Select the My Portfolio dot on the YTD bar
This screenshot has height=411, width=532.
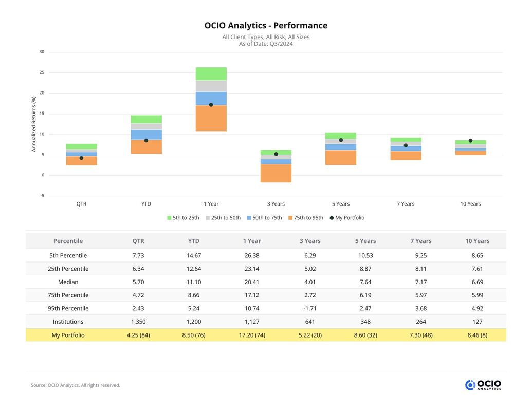146,140
